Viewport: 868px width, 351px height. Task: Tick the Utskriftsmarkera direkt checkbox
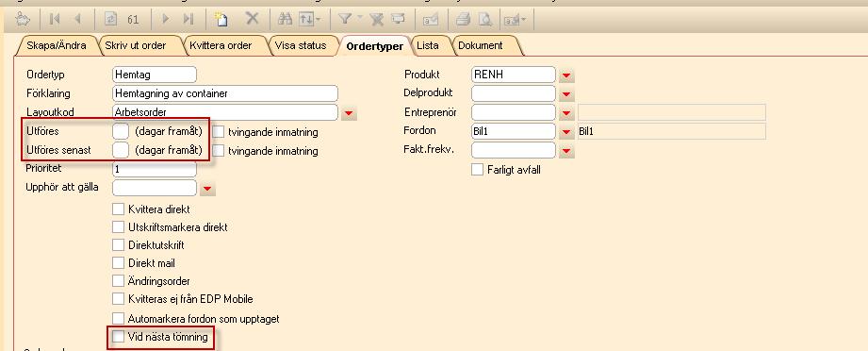118,226
